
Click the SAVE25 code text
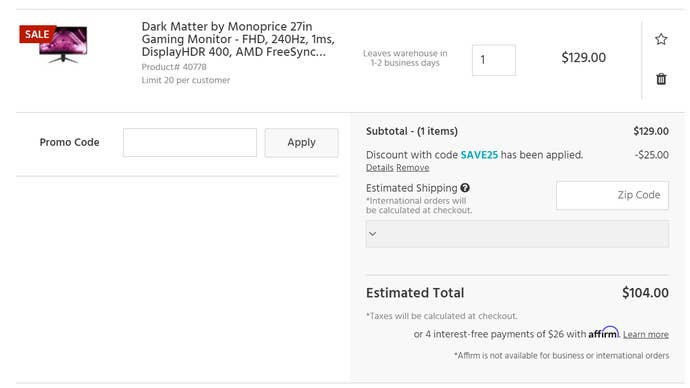tap(479, 155)
